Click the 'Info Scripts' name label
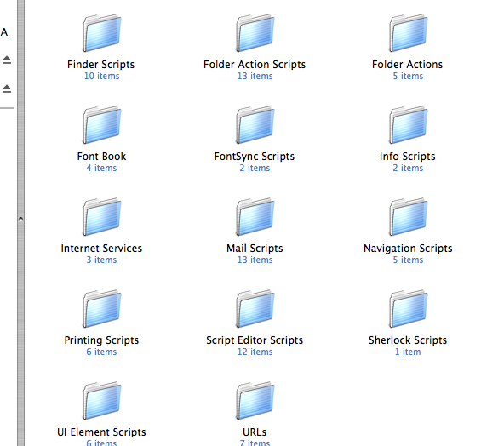504x446 pixels. click(x=407, y=157)
